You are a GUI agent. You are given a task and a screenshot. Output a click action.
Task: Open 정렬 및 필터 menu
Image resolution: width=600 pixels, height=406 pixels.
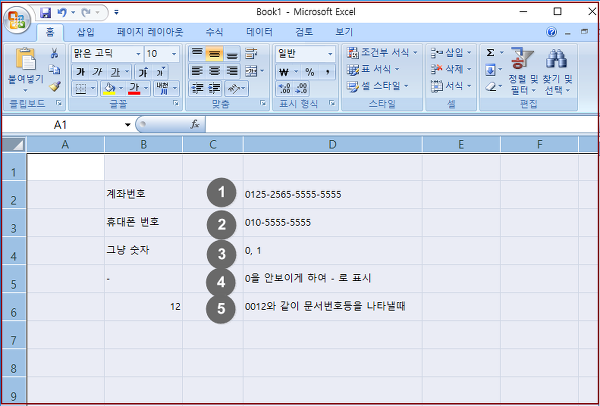point(523,71)
